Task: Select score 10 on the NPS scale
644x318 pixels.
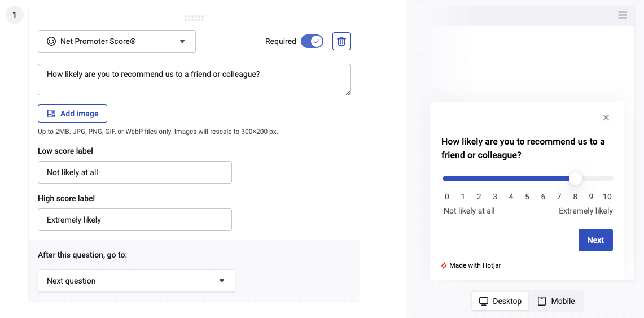Action: 607,197
